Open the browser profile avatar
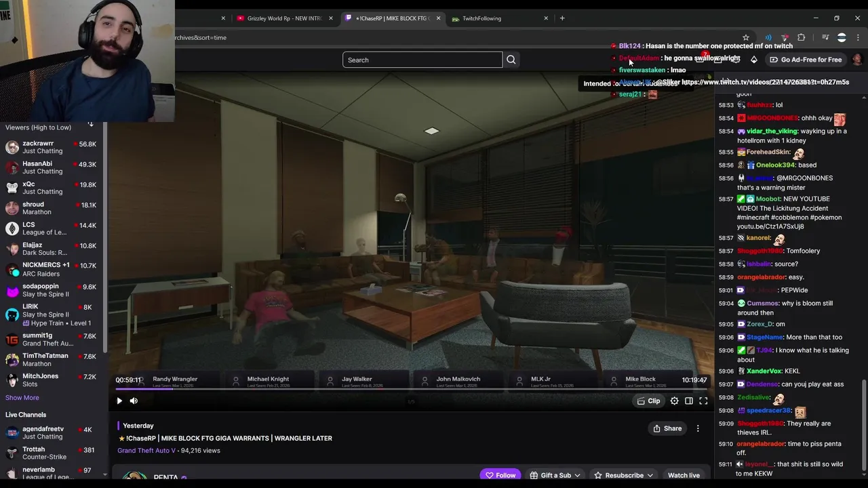 click(x=842, y=37)
